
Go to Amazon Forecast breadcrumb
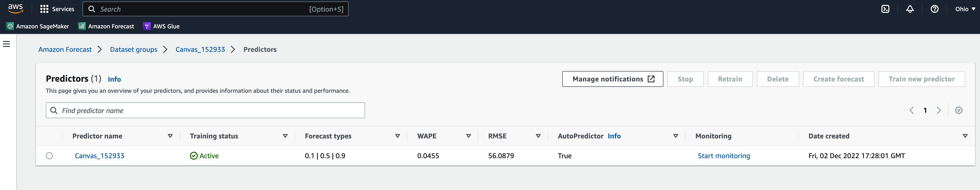[x=65, y=50]
